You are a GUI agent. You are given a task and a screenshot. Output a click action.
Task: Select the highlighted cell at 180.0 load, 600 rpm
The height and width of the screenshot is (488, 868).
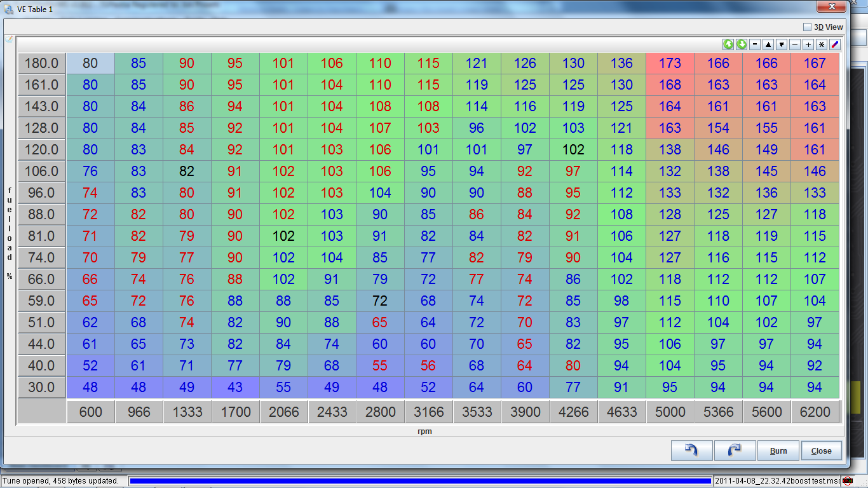pyautogui.click(x=91, y=63)
